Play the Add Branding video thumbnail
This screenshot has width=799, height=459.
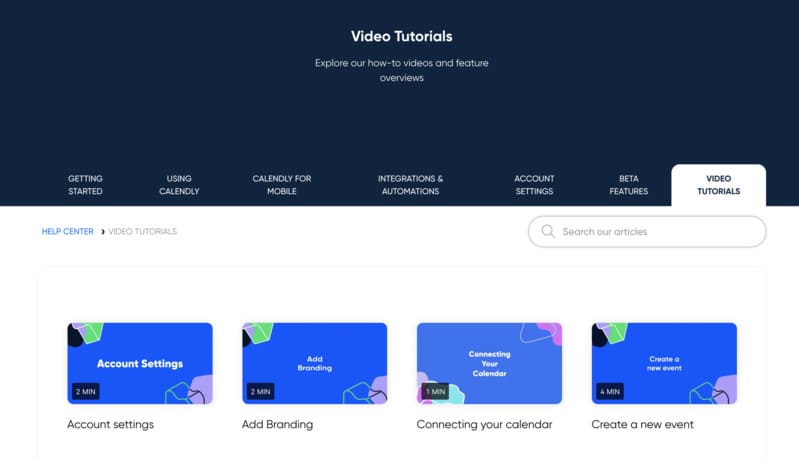coord(314,363)
